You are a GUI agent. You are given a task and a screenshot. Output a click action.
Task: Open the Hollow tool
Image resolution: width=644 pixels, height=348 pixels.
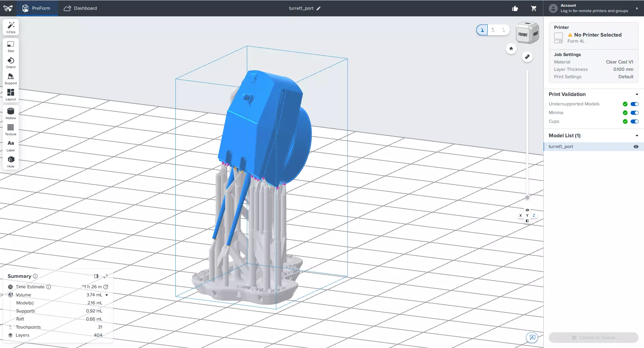(11, 114)
